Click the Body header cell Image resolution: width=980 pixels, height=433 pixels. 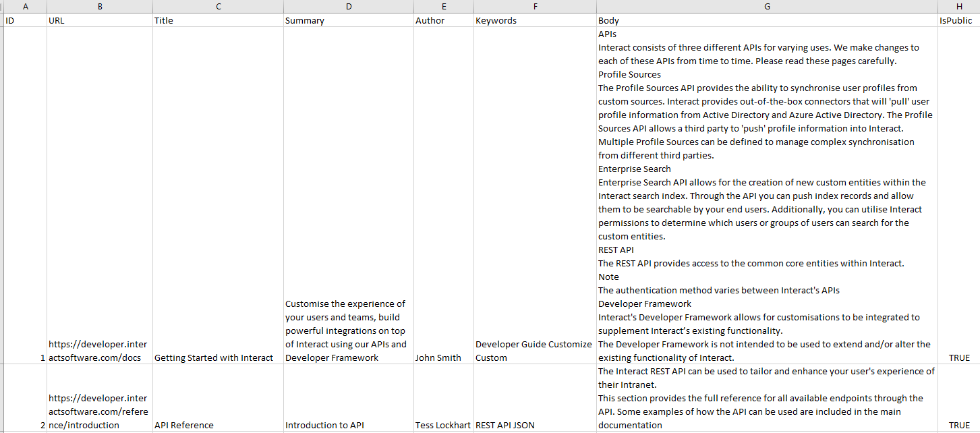point(767,20)
